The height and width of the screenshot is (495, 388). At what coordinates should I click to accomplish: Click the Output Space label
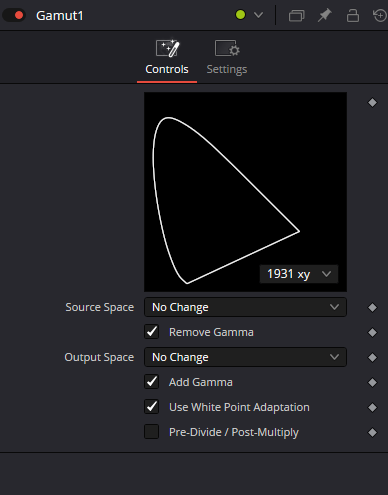coord(99,357)
